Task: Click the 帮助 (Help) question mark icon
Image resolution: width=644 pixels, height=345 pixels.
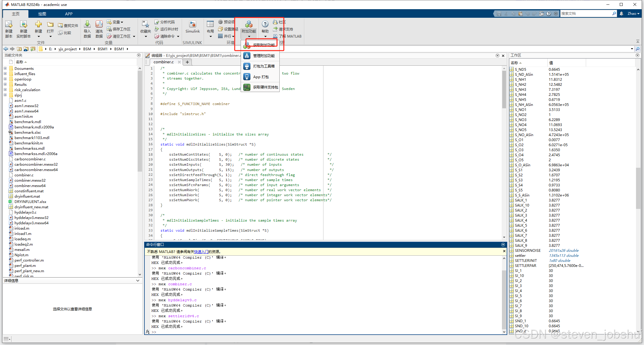Action: tap(265, 24)
